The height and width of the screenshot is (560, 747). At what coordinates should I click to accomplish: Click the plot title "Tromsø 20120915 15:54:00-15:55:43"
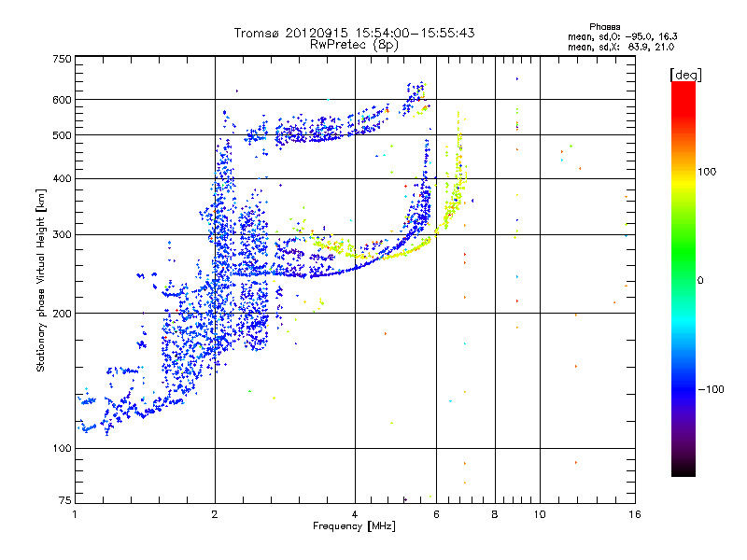click(x=354, y=33)
